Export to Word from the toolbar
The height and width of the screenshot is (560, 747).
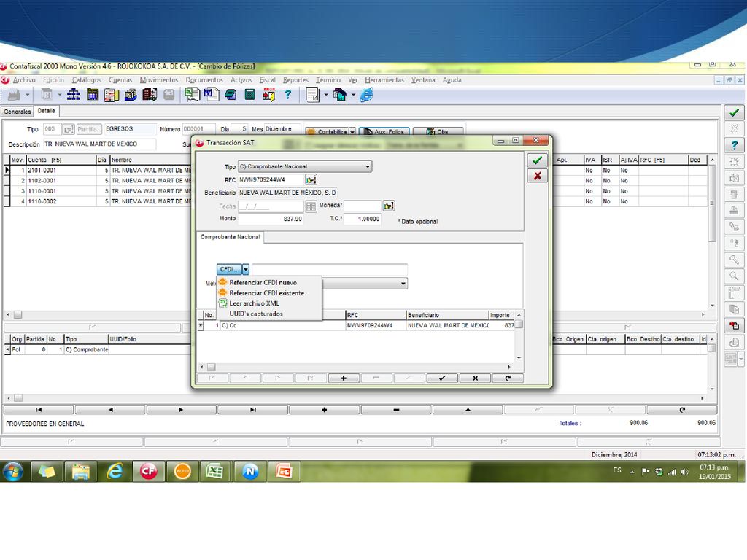coord(211,94)
